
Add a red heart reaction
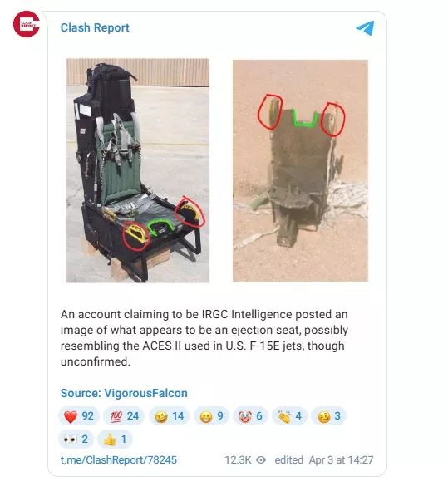(x=78, y=416)
